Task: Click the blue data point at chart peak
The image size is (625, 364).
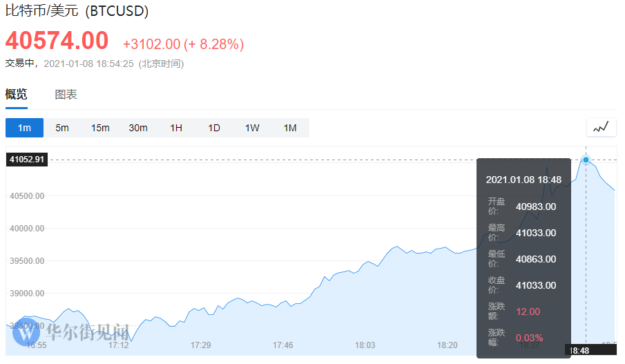Action: [586, 160]
